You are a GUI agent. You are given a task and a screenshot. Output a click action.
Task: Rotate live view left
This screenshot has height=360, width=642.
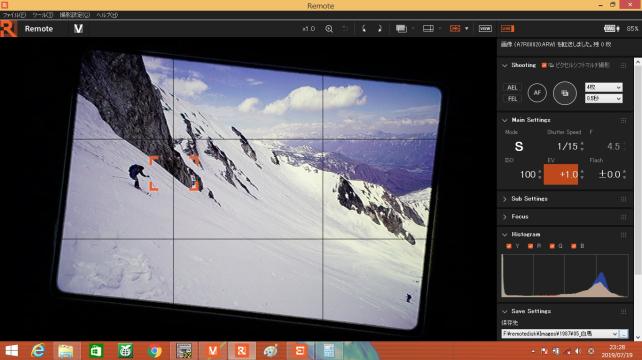point(364,29)
